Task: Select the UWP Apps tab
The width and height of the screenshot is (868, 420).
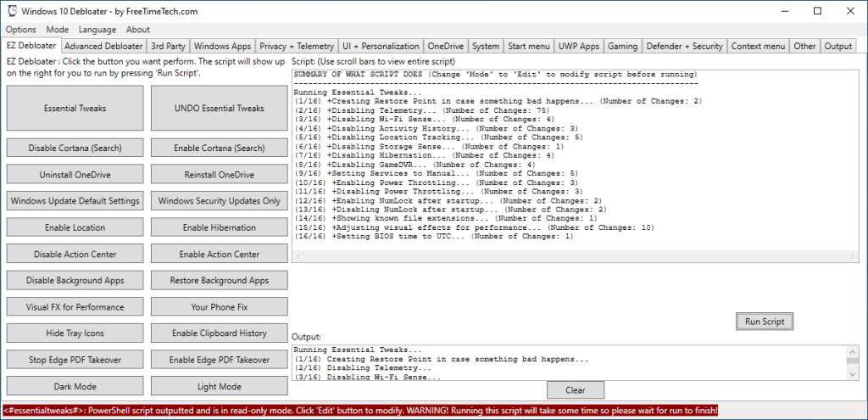Action: 579,47
